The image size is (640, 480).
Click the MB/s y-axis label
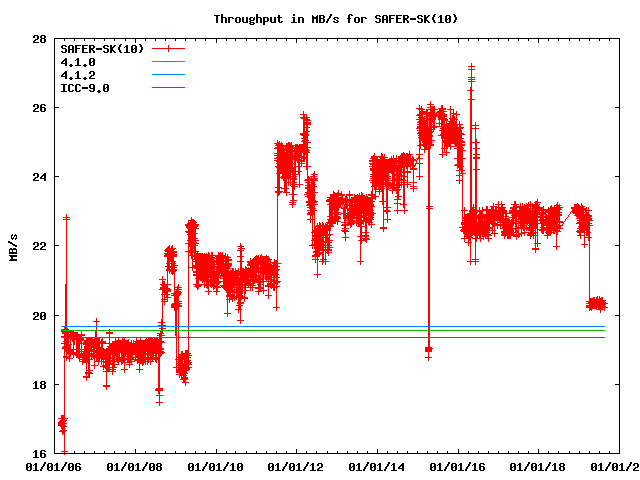[13, 246]
